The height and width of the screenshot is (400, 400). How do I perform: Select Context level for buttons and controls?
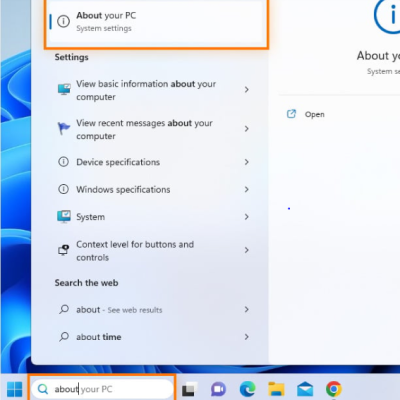(153, 251)
